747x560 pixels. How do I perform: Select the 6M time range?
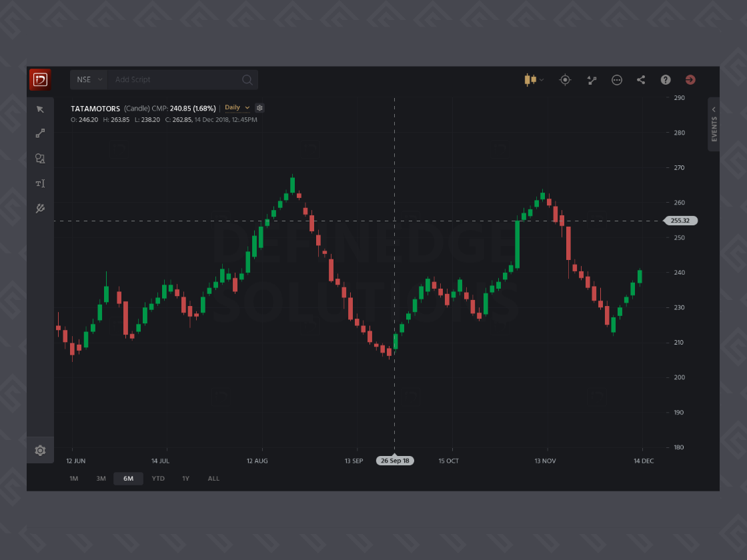coord(128,479)
